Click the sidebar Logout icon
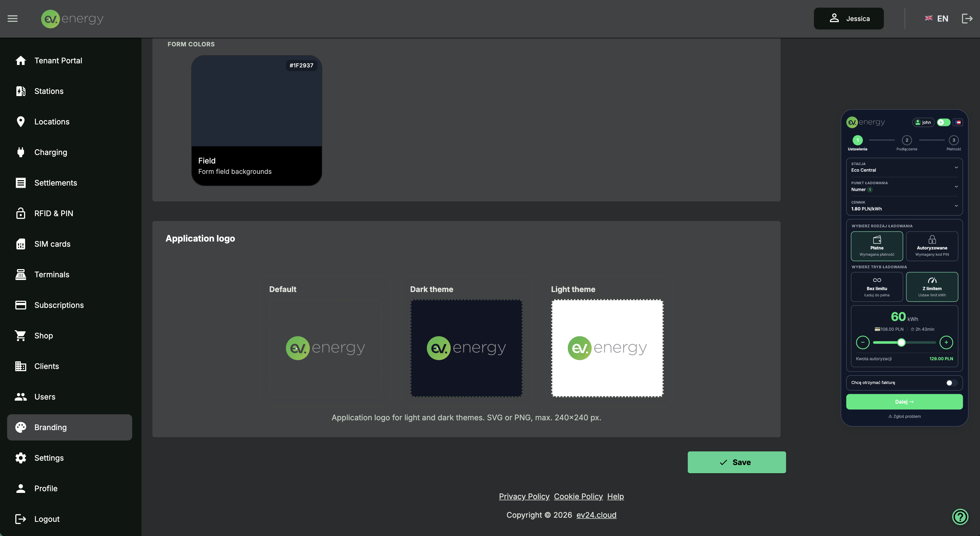Viewport: 980px width, 536px height. (20, 519)
